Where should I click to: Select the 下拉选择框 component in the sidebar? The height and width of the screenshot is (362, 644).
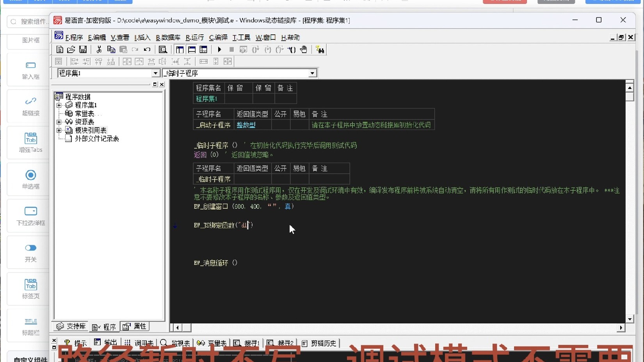pos(30,216)
